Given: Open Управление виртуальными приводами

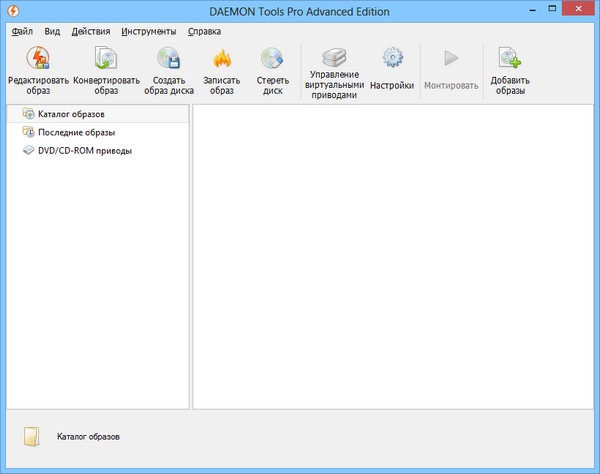Looking at the screenshot, I should click(x=335, y=58).
